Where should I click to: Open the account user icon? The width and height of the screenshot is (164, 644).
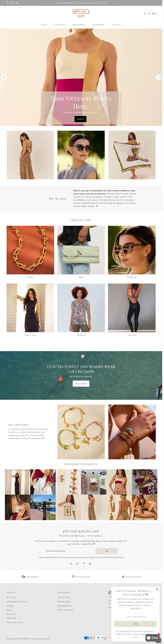tap(149, 13)
